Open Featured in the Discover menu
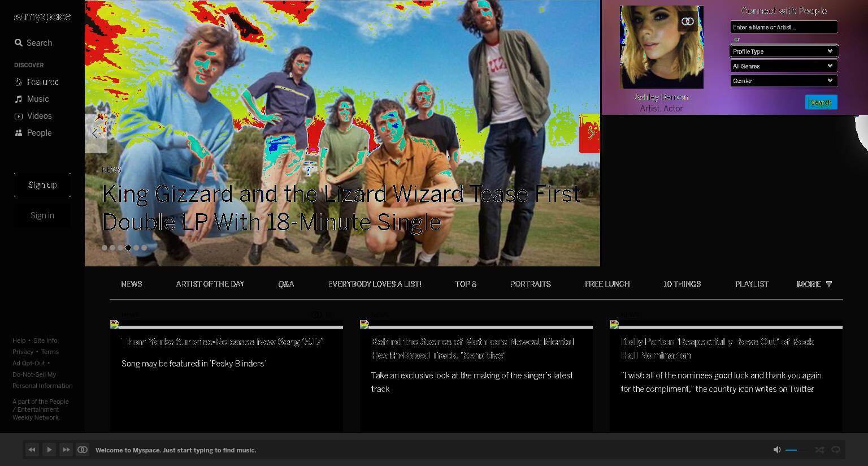The height and width of the screenshot is (466, 868). 37,82
